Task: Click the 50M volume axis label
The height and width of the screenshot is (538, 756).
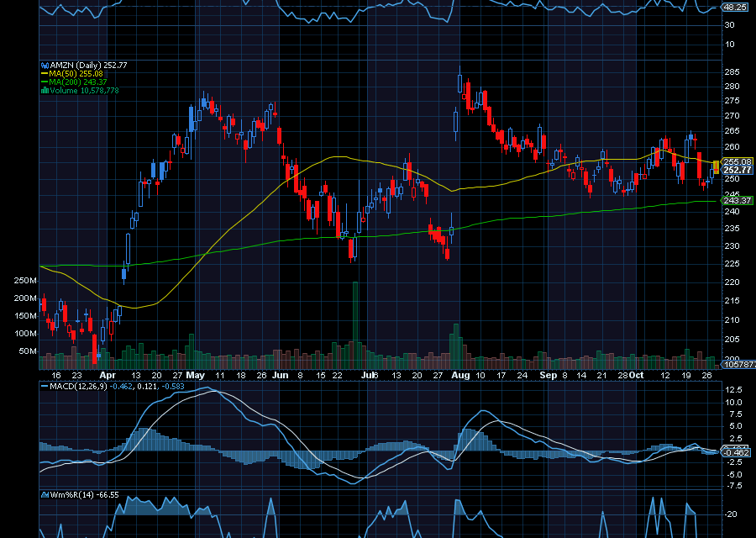Action: [28, 351]
